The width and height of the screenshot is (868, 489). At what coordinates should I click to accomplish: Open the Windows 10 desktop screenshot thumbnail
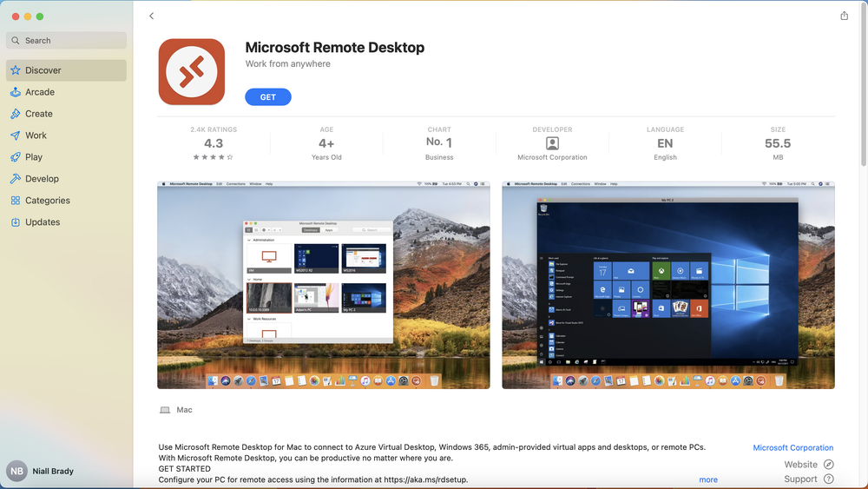pos(668,285)
